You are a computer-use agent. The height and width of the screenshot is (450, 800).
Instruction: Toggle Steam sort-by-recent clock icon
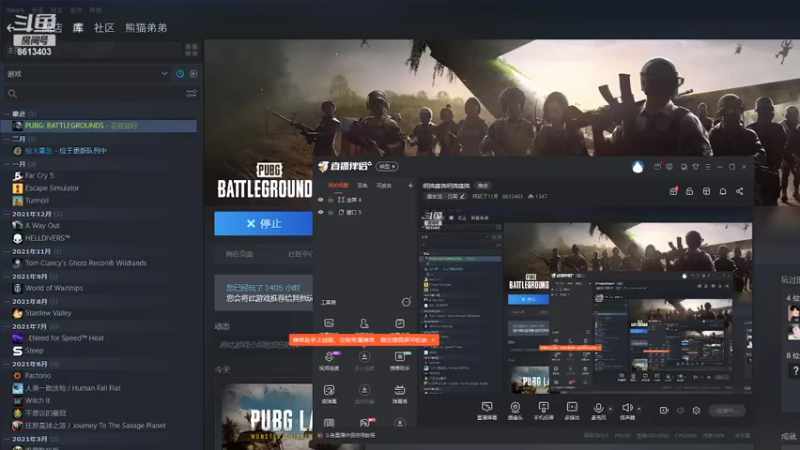click(x=180, y=74)
